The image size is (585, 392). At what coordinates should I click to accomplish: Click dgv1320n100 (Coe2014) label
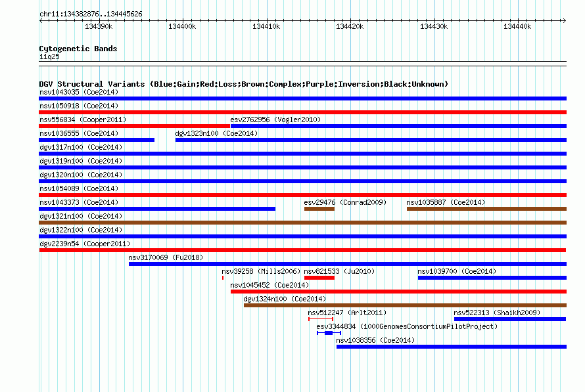[81, 175]
